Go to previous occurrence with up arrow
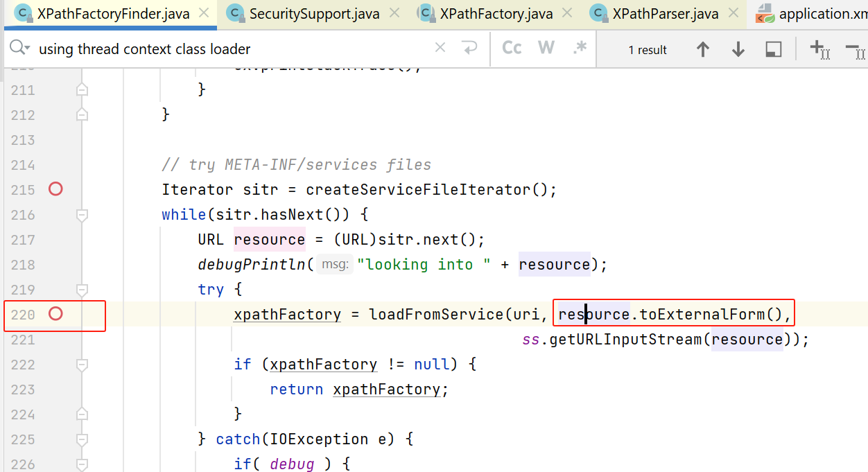 [x=703, y=49]
